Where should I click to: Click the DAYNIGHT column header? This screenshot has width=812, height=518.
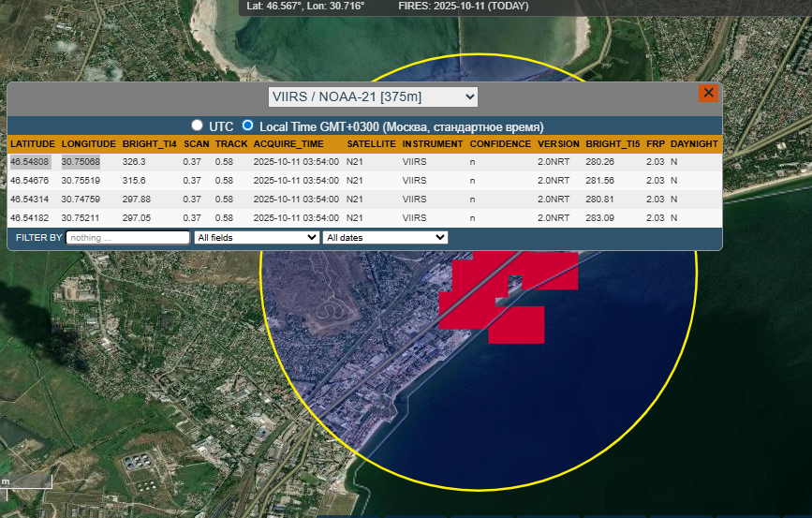[x=694, y=144]
